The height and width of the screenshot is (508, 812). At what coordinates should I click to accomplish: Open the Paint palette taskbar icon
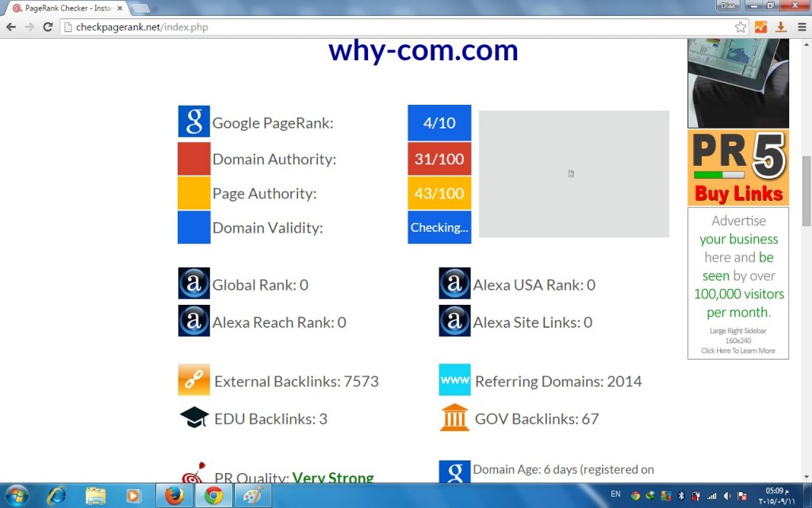pyautogui.click(x=252, y=496)
